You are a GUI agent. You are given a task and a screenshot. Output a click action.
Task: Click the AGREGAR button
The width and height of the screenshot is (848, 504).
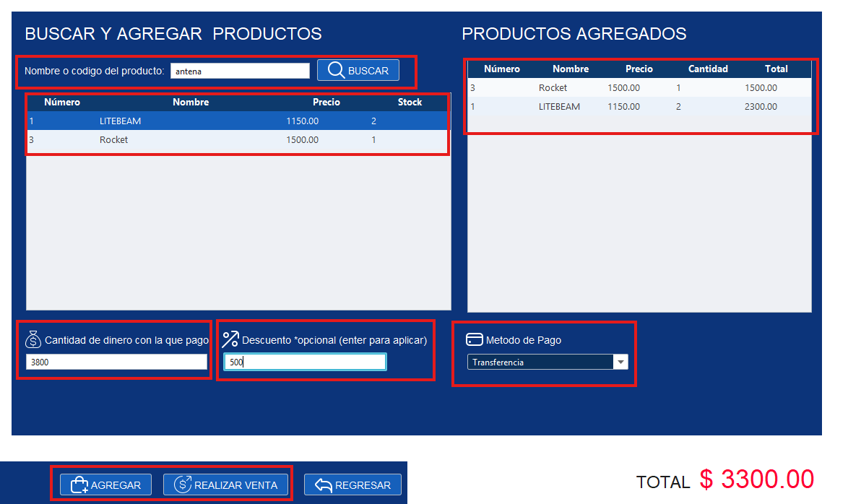104,485
